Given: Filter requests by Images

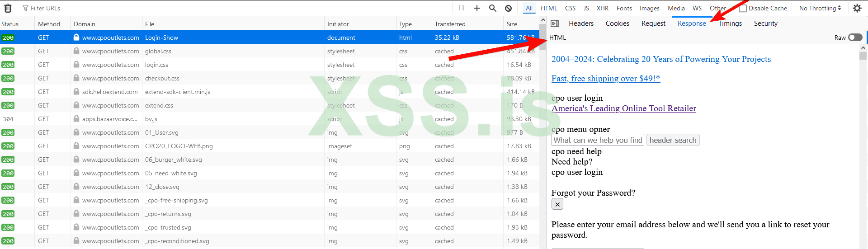Looking at the screenshot, I should (x=650, y=8).
